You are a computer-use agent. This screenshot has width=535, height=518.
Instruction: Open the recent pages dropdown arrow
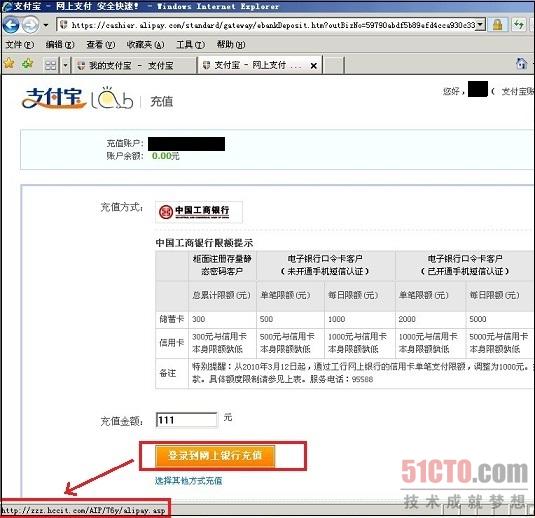46,25
